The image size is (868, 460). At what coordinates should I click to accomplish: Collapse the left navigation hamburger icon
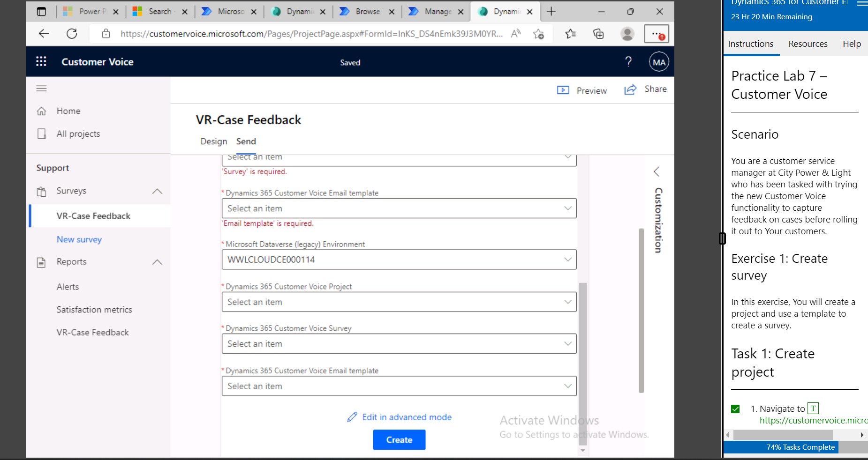41,89
